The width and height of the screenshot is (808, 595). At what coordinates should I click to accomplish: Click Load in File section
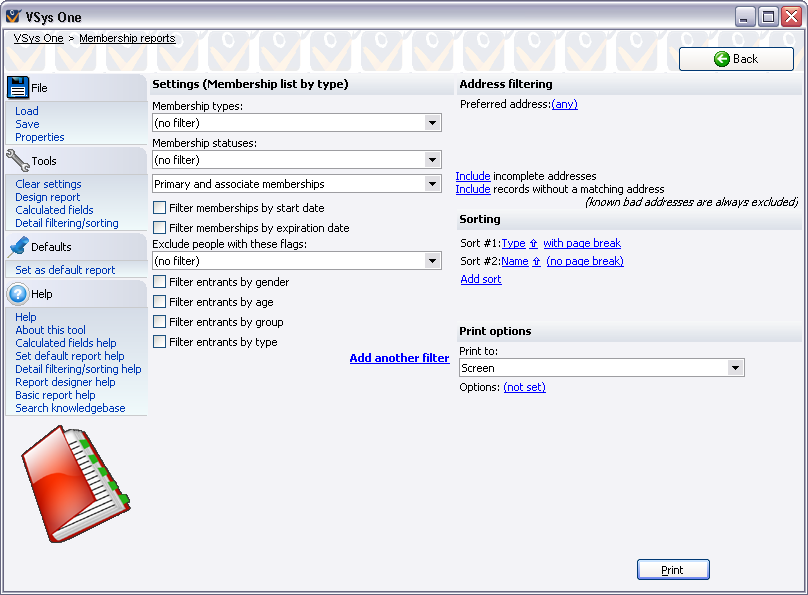point(27,111)
